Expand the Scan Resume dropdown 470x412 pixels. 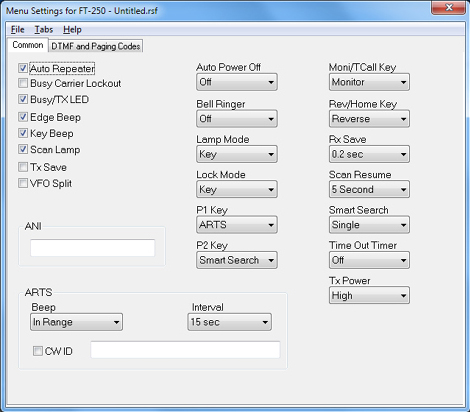click(x=369, y=189)
